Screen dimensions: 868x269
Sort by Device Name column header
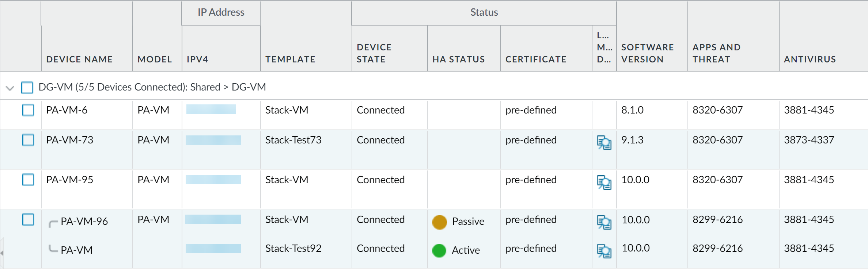pos(79,59)
